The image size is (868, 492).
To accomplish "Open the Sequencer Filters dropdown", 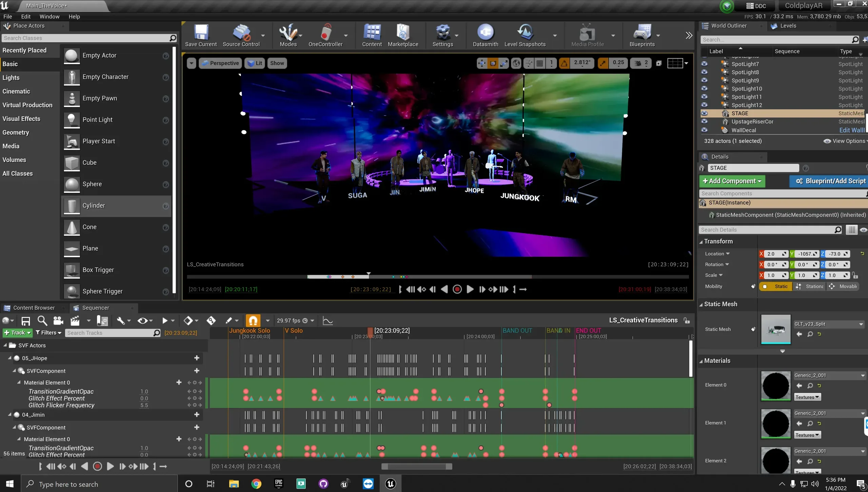I will (48, 333).
